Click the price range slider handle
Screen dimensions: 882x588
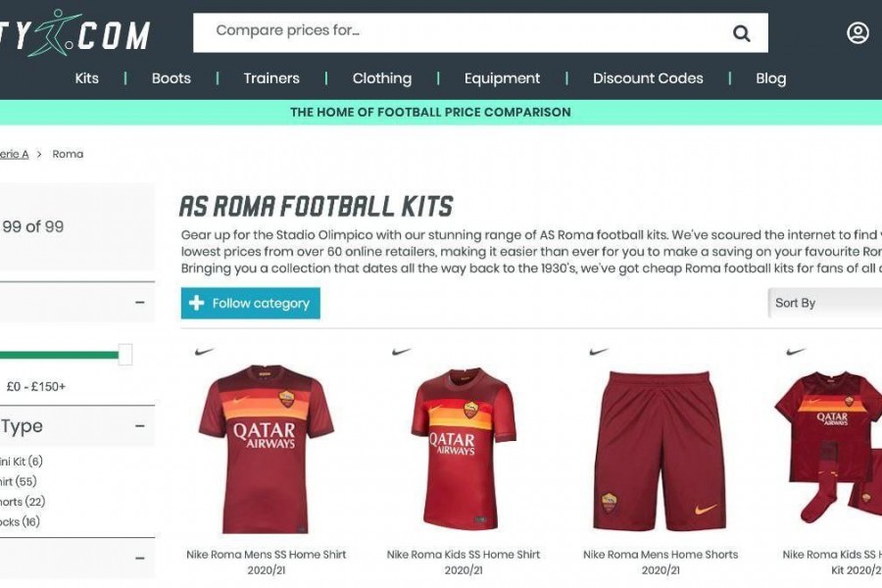[125, 355]
